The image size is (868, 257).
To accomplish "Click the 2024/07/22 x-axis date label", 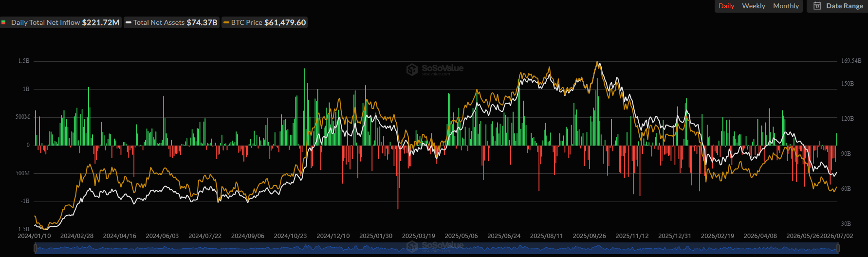I will [205, 236].
